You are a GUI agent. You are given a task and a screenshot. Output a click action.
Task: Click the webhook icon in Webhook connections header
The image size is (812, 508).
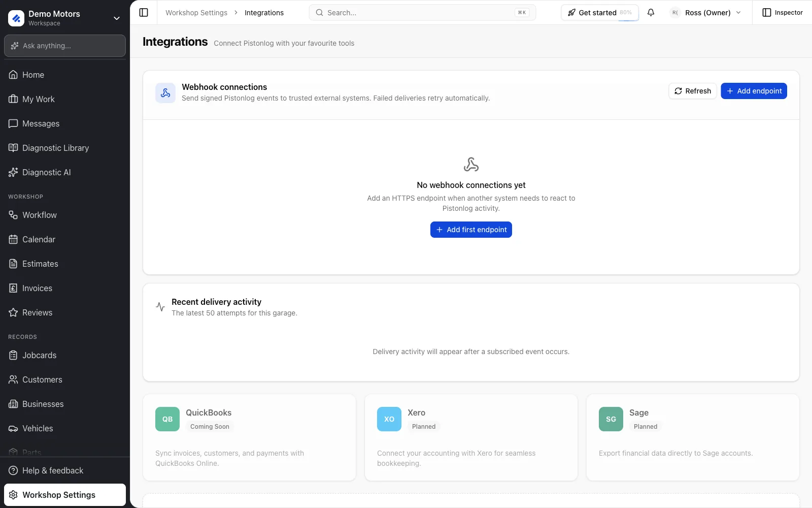(165, 93)
